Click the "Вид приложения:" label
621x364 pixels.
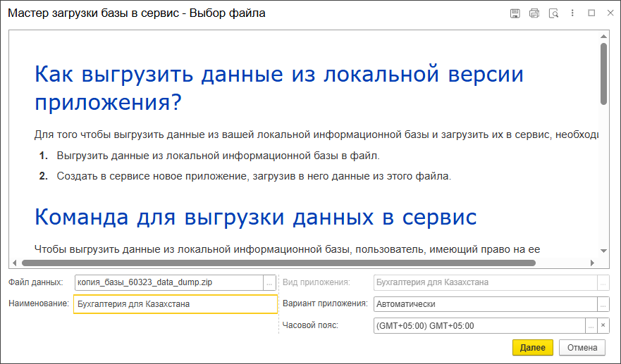[316, 282]
